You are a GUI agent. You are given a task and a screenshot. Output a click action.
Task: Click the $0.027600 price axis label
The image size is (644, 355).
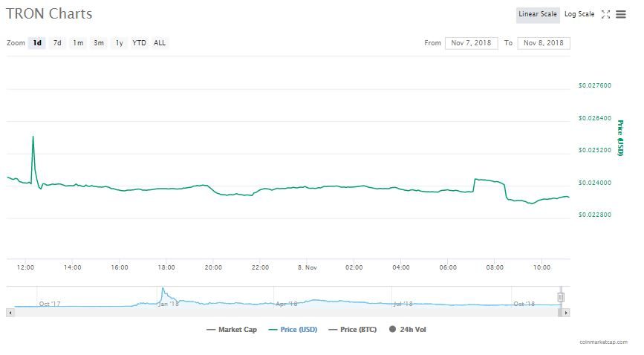tap(595, 85)
